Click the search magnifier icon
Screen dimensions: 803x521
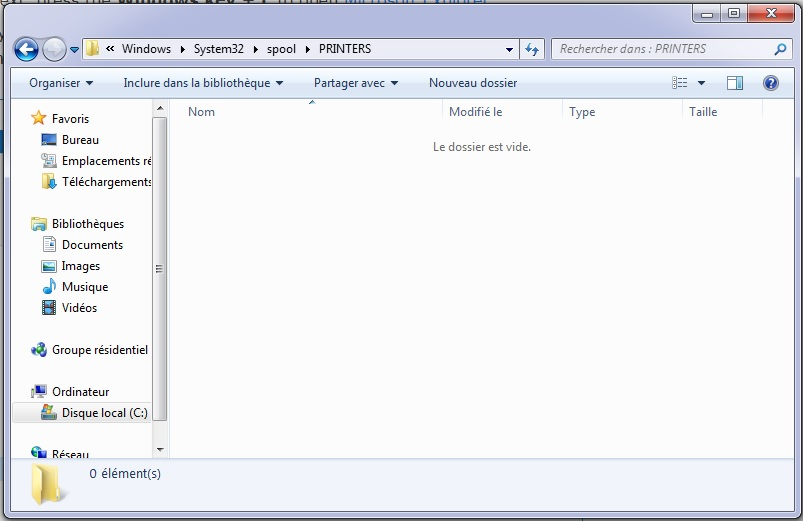pos(780,49)
